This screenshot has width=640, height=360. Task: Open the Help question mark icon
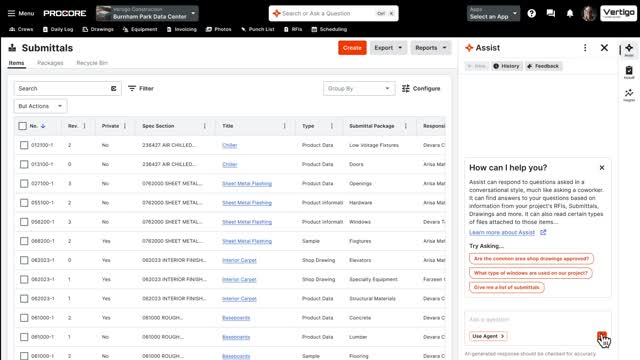pos(531,13)
